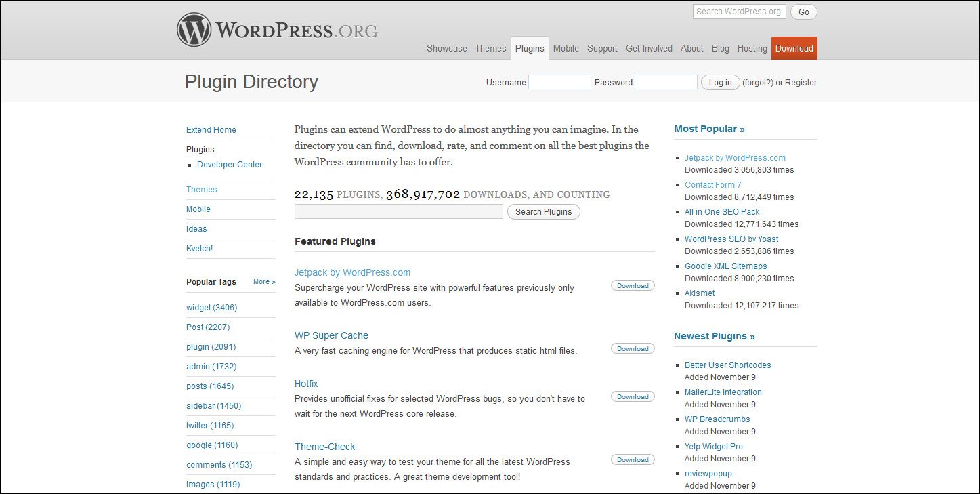980x494 pixels.
Task: Select the admin (1732) tag
Action: coord(211,367)
